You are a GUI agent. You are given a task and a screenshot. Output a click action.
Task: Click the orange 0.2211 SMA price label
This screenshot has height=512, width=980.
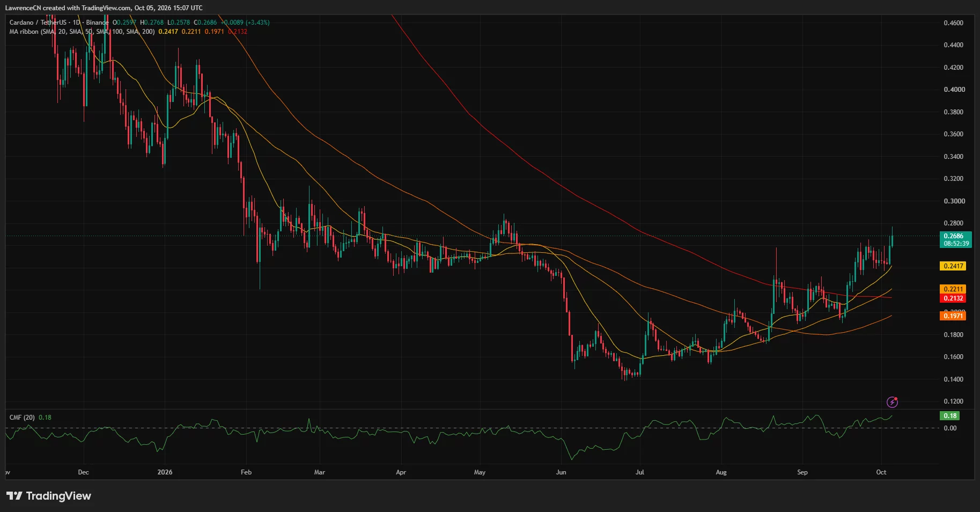click(953, 289)
